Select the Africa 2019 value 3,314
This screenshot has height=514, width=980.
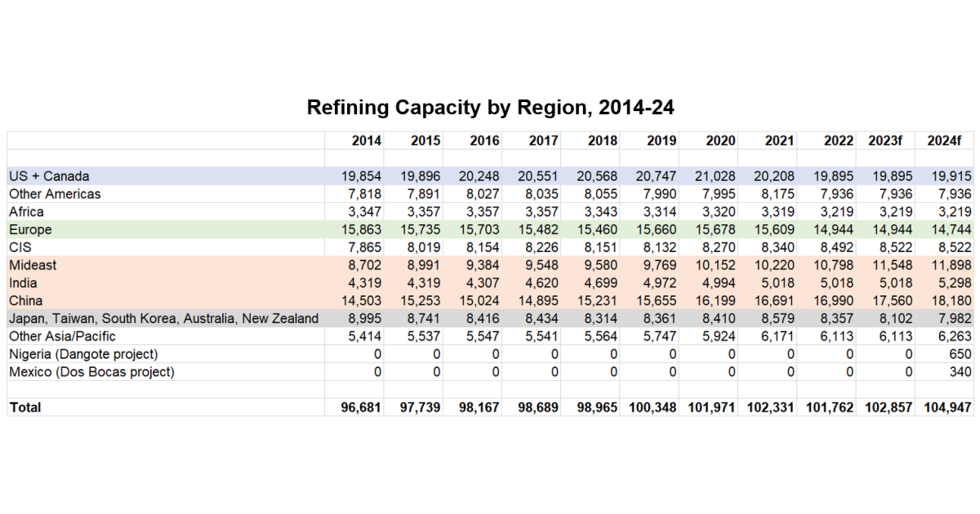661,212
